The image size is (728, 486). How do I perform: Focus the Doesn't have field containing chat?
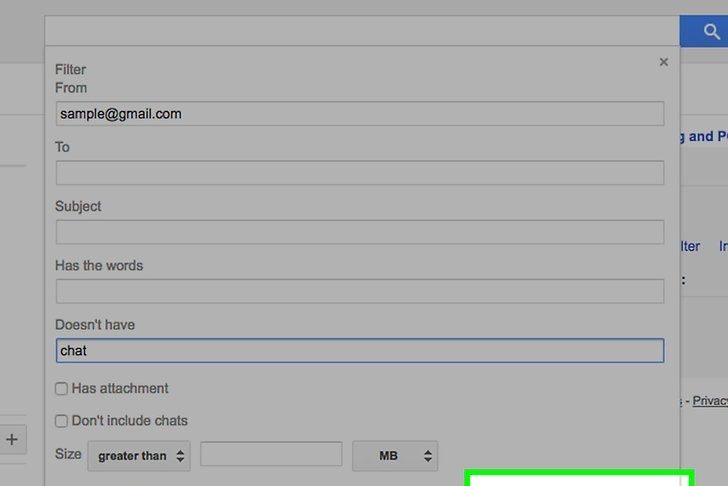point(360,351)
